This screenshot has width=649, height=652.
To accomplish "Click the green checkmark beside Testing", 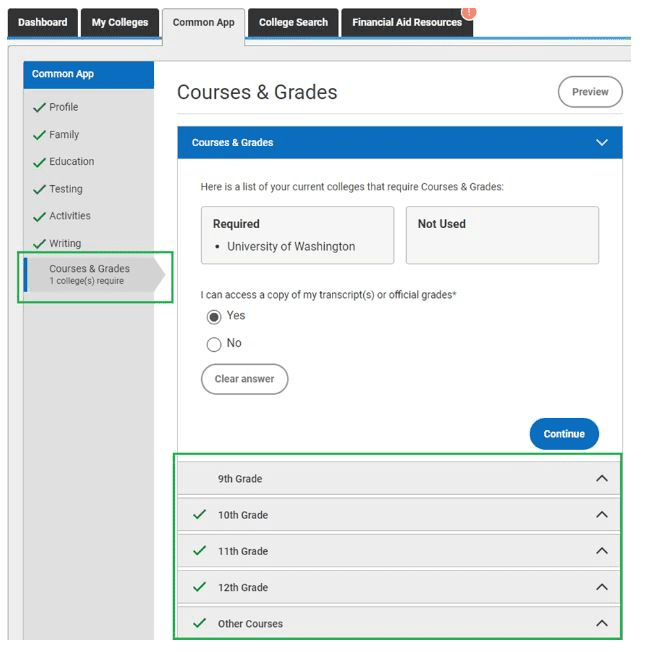I will pos(39,189).
